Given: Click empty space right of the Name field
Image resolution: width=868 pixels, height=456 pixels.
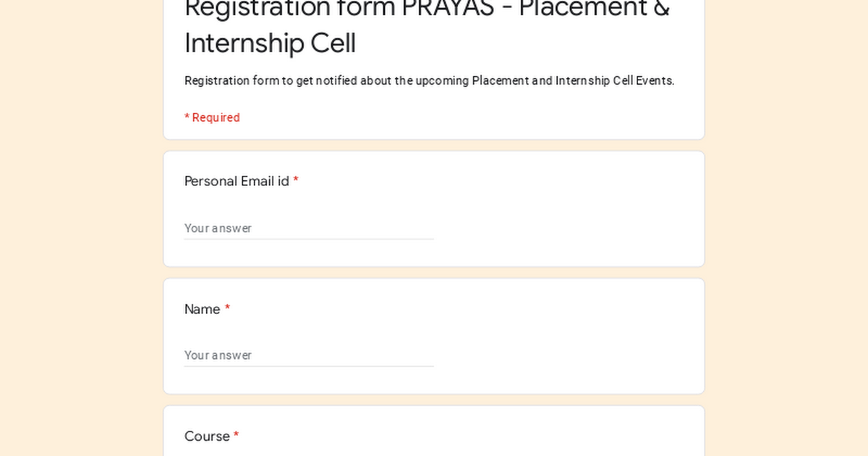Looking at the screenshot, I should (x=564, y=355).
